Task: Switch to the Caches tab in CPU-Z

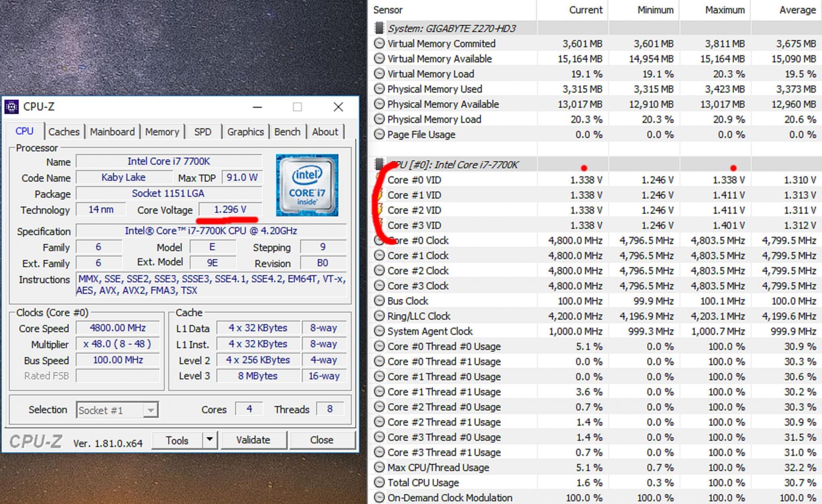Action: pos(64,132)
